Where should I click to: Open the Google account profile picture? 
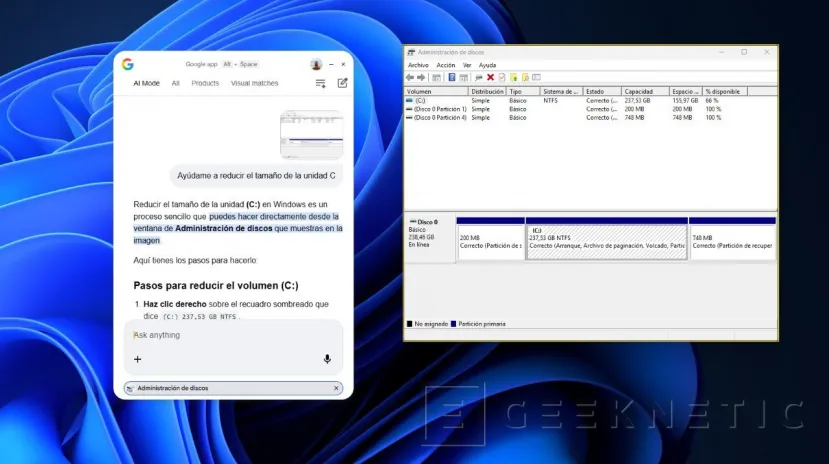click(316, 64)
